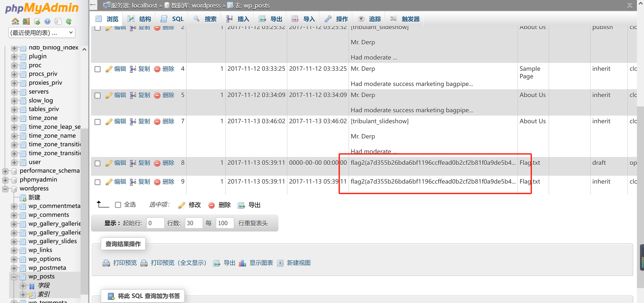Screen dimensions: 644x303
Task: Click pencil icon for selected items edit
Action: [x=182, y=205]
